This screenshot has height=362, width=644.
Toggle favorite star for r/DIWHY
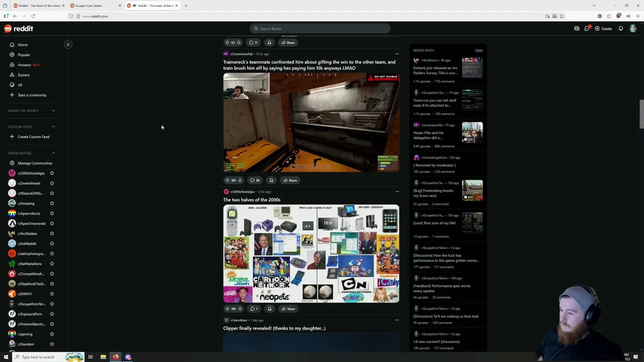coord(52,294)
